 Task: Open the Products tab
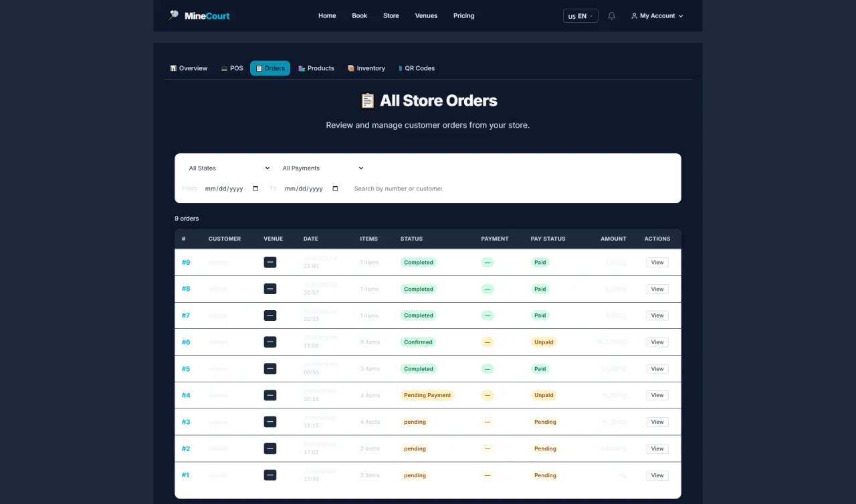316,68
